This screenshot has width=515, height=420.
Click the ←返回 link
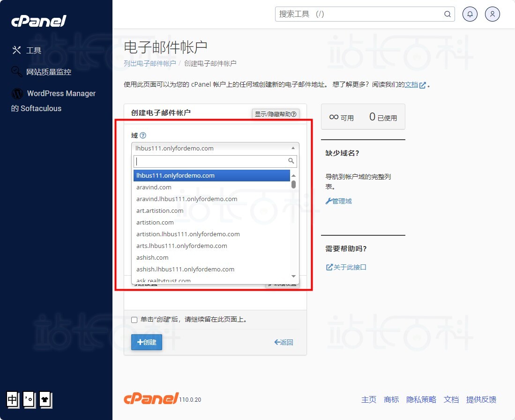(284, 342)
